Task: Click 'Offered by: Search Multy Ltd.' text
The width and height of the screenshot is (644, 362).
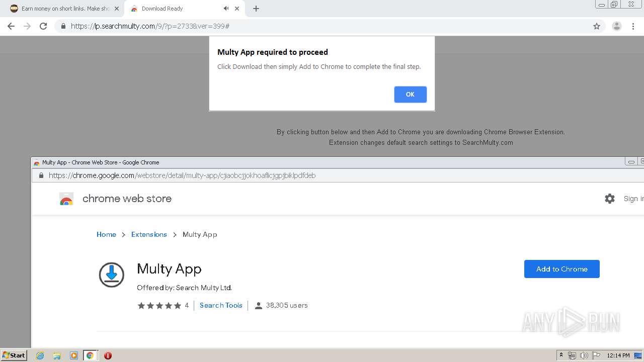Action: [184, 288]
